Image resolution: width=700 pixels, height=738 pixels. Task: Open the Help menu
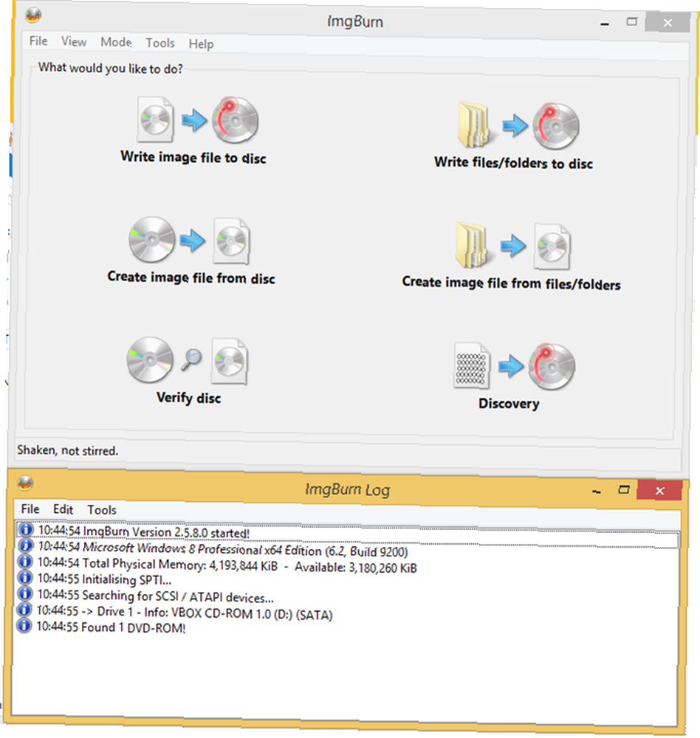[x=201, y=44]
